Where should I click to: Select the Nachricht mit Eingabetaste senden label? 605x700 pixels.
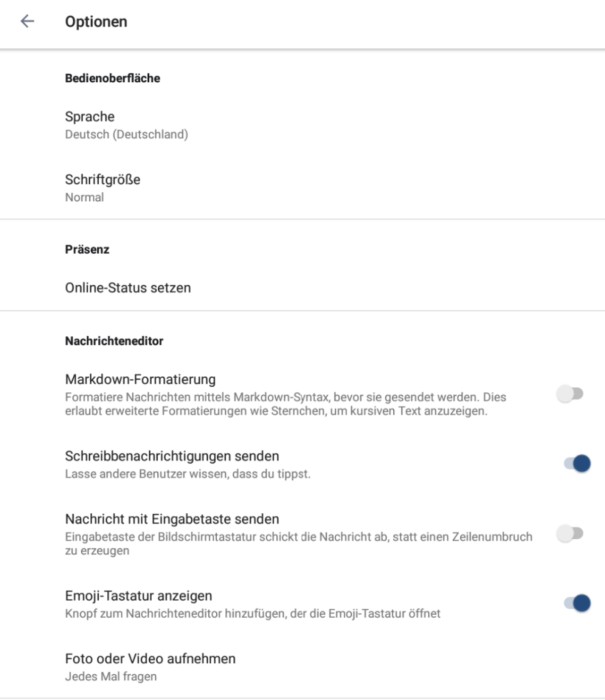tap(172, 519)
